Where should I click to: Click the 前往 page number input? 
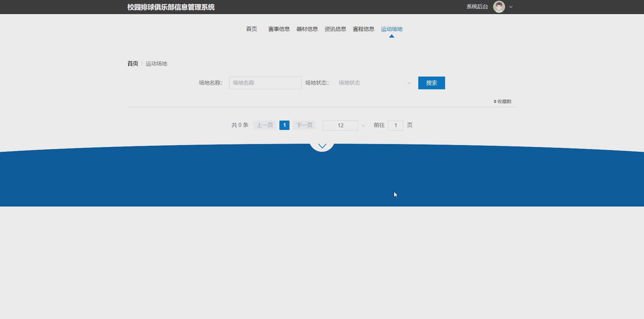pos(395,125)
